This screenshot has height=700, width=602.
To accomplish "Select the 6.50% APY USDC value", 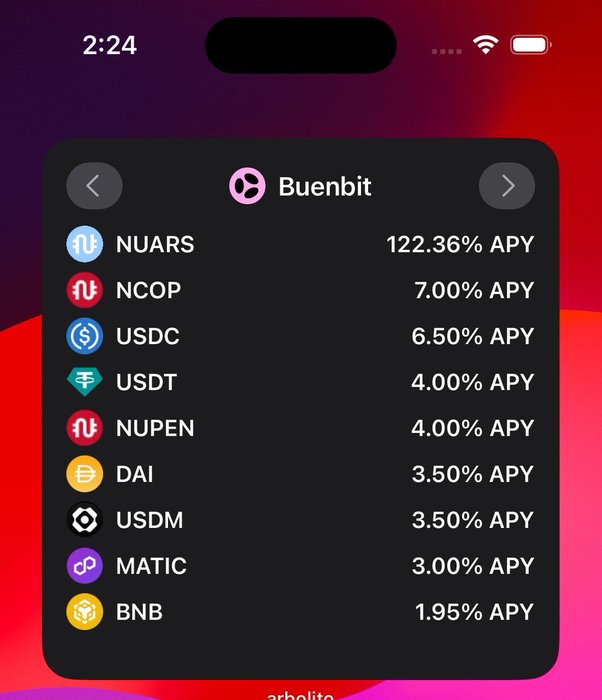I will [473, 336].
